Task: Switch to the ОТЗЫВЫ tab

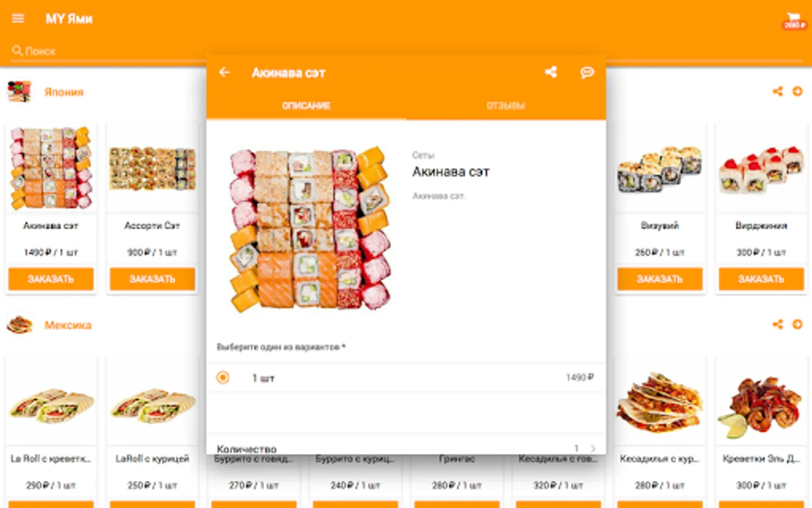Action: pos(506,106)
